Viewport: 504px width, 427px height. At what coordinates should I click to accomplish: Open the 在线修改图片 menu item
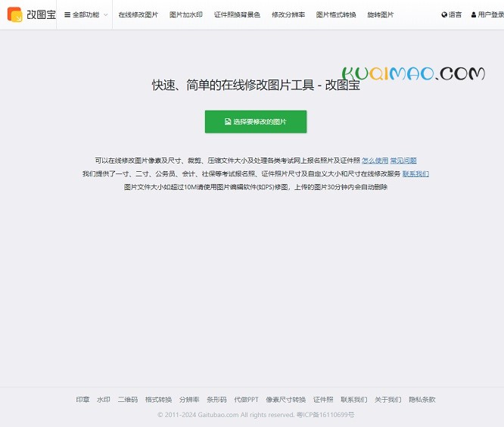click(138, 15)
